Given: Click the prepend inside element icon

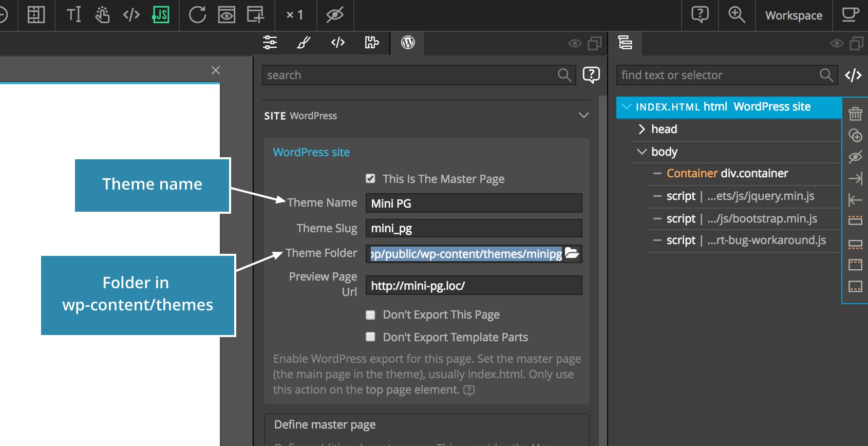Looking at the screenshot, I should click(855, 265).
